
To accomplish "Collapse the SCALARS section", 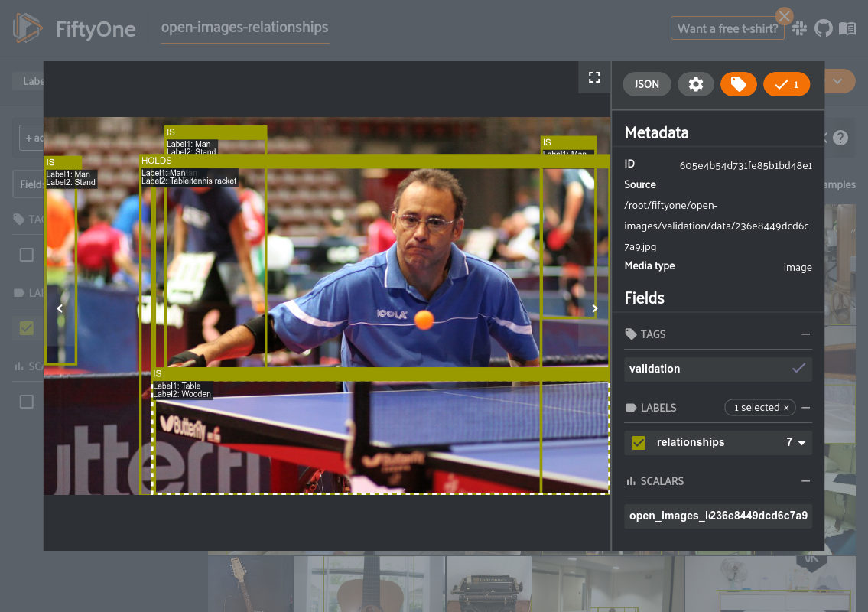I will click(805, 481).
